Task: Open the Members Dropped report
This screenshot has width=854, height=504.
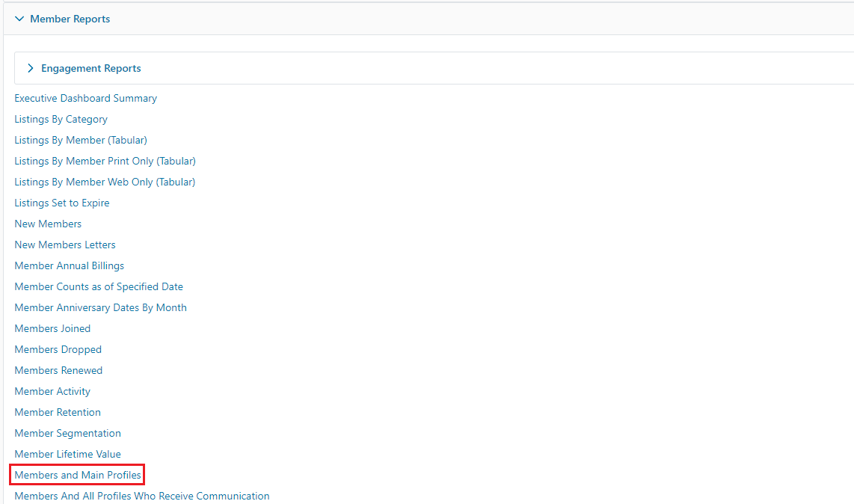Action: tap(58, 349)
